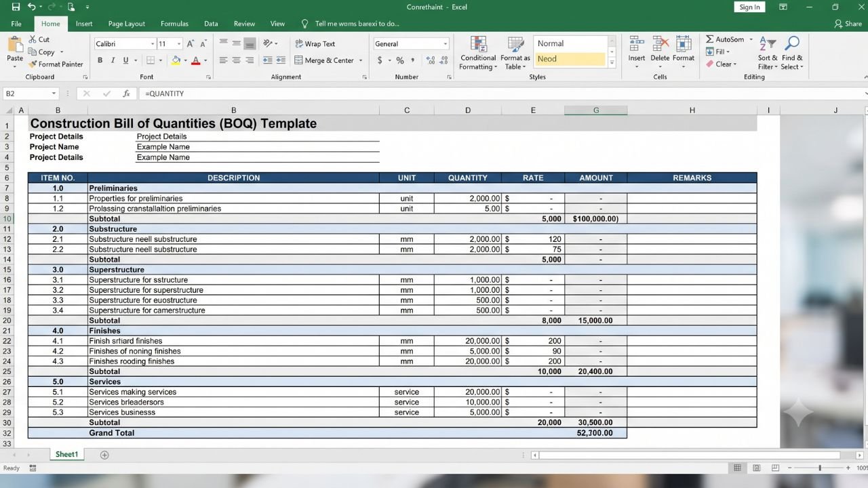Click the Insert Function fx icon
Viewport: 868px width, 488px height.
(x=126, y=94)
